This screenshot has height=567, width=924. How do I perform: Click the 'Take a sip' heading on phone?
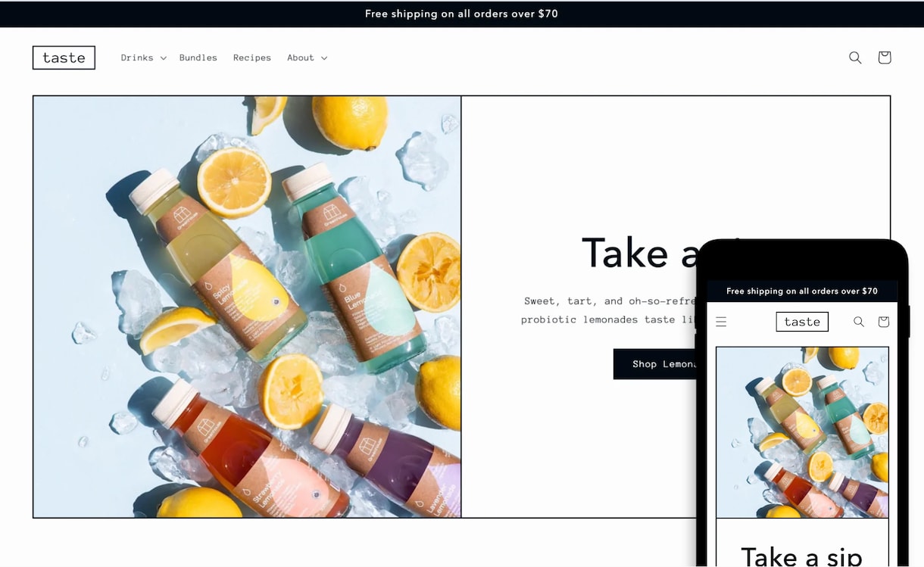coord(801,557)
